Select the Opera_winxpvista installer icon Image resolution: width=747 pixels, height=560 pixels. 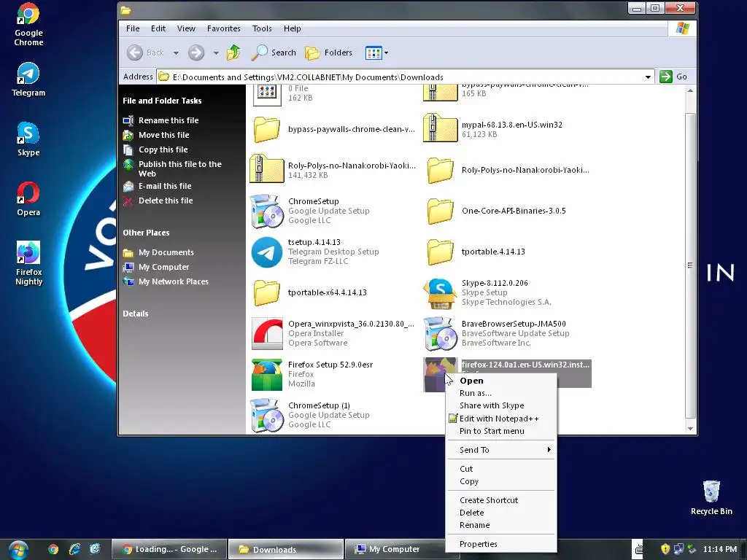(x=267, y=333)
